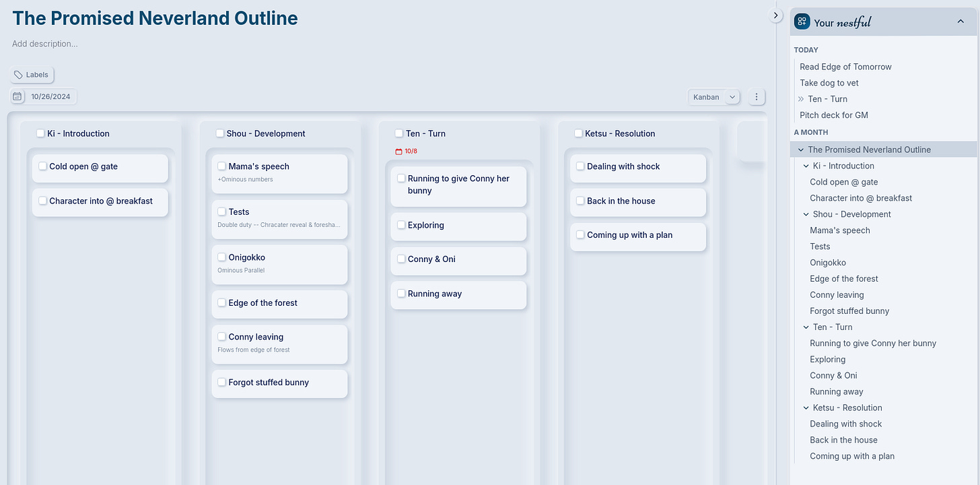The height and width of the screenshot is (485, 980).
Task: Click the Ominous Parallel note text
Action: point(241,270)
